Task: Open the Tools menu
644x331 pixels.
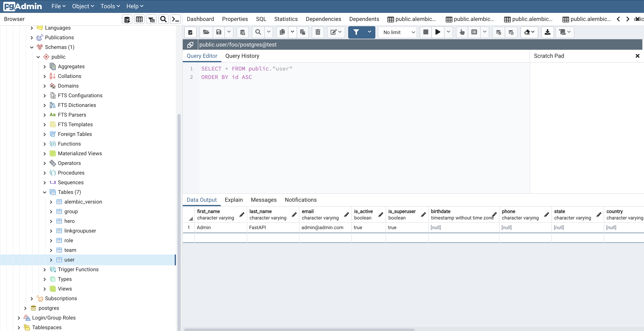Action: (110, 6)
